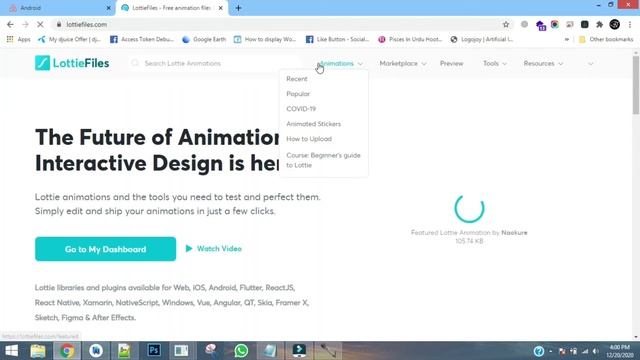Click the purple house extension icon
This screenshot has height=360, width=640.
tap(540, 25)
